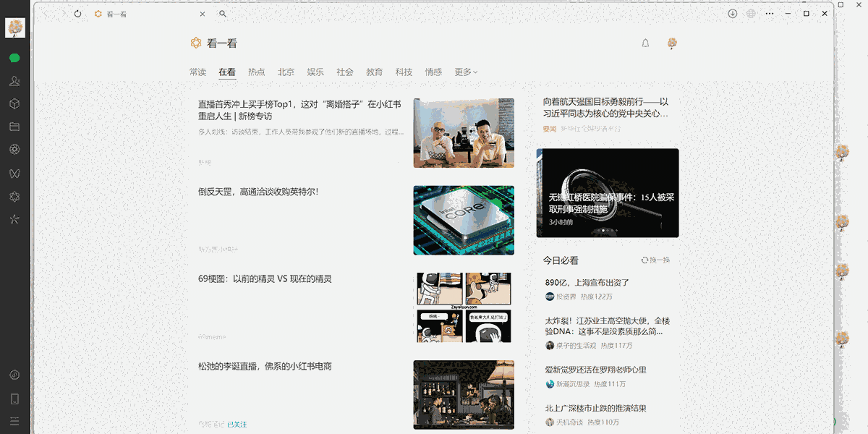Click the search magnifier in the title bar

223,13
